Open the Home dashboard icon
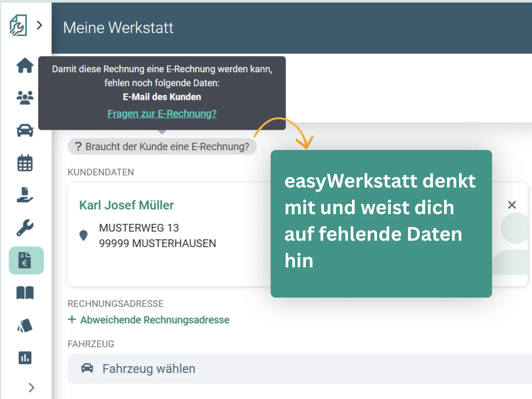The height and width of the screenshot is (399, 532). (25, 65)
